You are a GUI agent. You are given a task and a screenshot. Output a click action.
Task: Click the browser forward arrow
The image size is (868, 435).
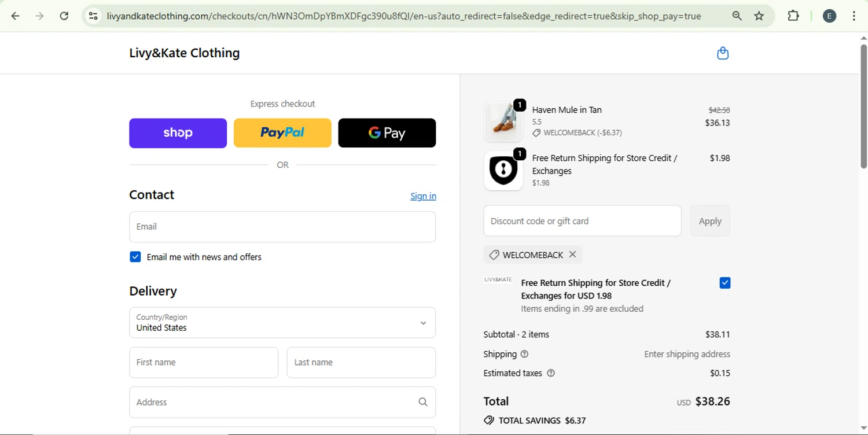39,16
